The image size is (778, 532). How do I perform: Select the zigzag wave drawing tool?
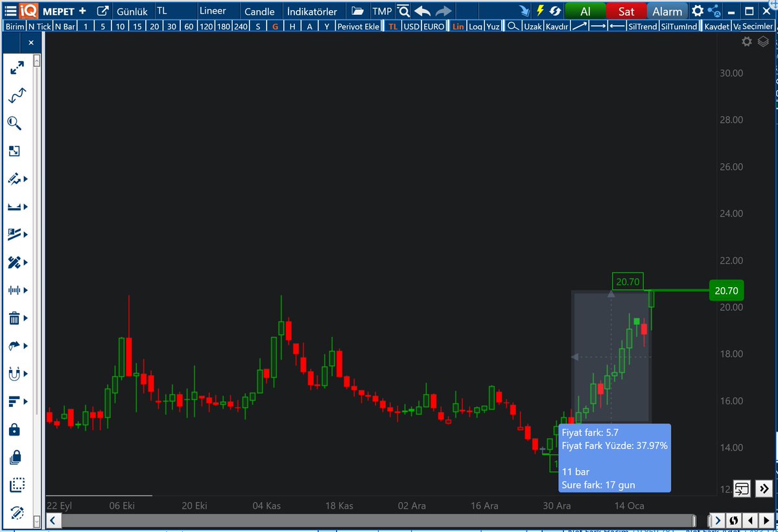(17, 96)
